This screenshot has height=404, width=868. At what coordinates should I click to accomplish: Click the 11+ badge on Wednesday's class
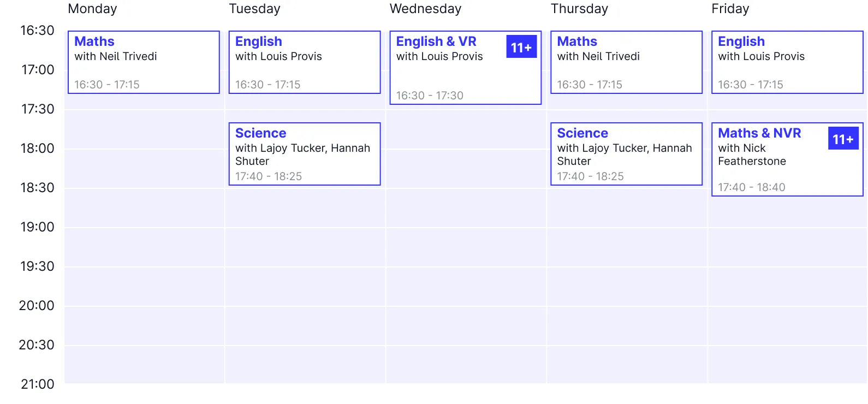pos(521,47)
